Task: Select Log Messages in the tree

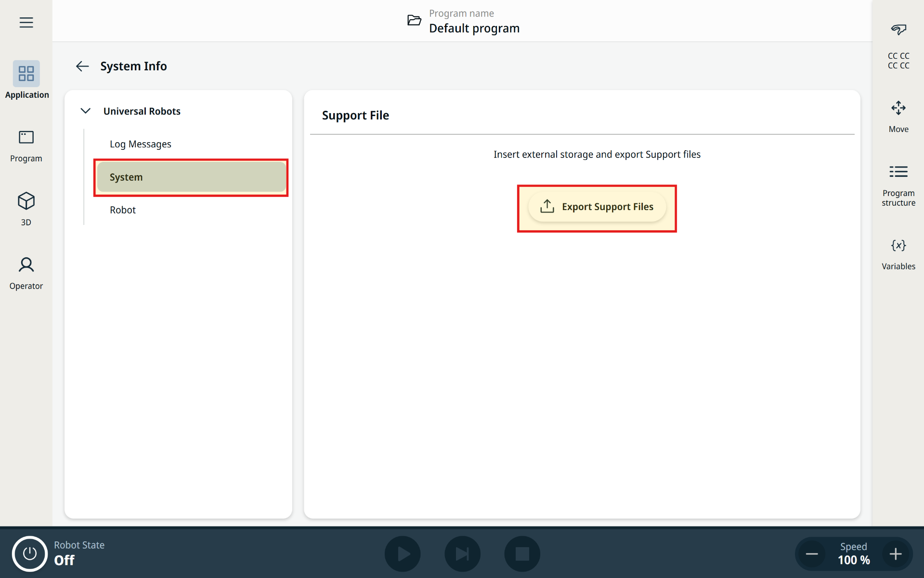Action: 140,144
